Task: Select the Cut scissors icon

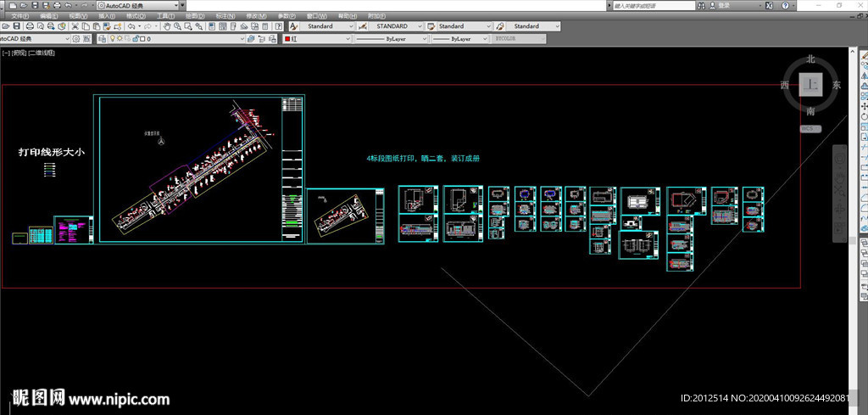Action: (75, 26)
